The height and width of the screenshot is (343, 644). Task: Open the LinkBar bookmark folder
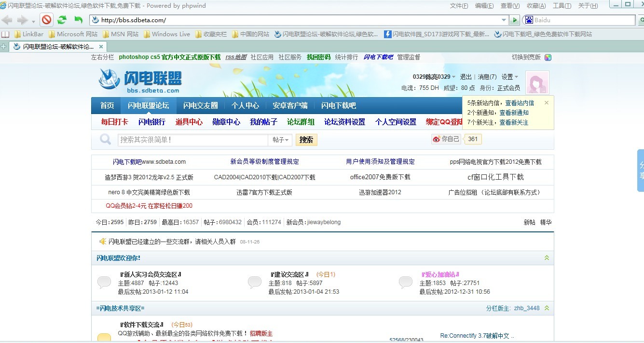click(x=29, y=34)
